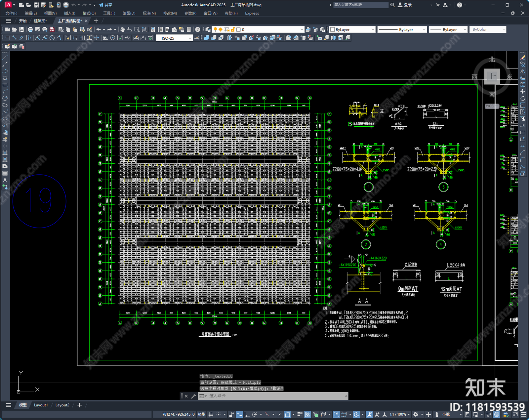Open the Layer Properties Manager icon
The width and height of the screenshot is (529, 420).
[208, 29]
